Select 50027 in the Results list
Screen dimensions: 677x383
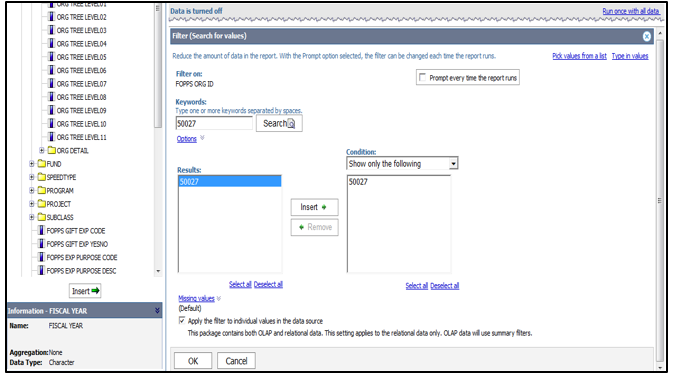click(230, 182)
